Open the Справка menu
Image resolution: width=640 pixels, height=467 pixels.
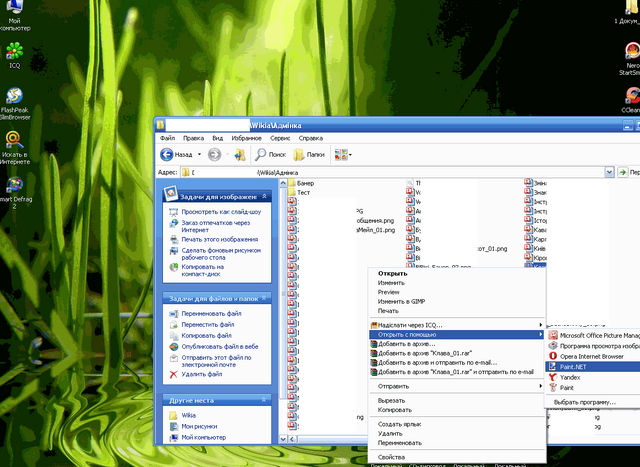point(311,138)
